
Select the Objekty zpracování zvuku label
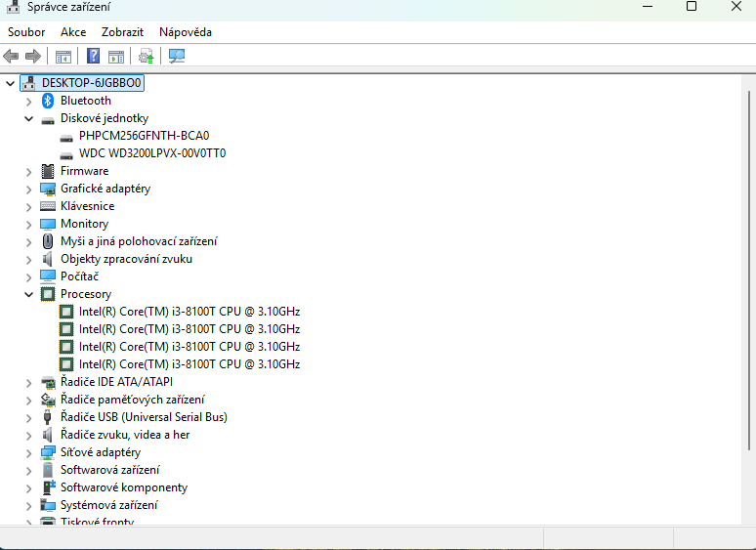pyautogui.click(x=126, y=259)
